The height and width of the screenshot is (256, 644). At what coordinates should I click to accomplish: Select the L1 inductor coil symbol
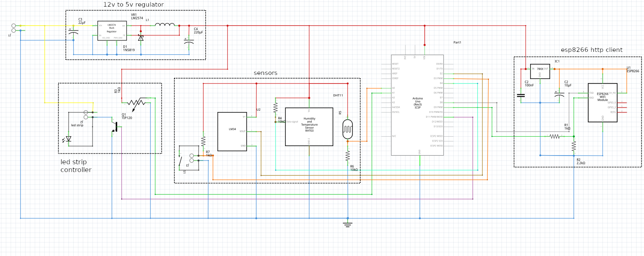[x=164, y=26]
